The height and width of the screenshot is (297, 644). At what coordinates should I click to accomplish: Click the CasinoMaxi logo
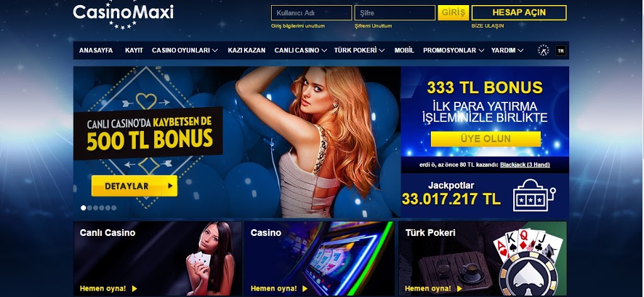(123, 16)
